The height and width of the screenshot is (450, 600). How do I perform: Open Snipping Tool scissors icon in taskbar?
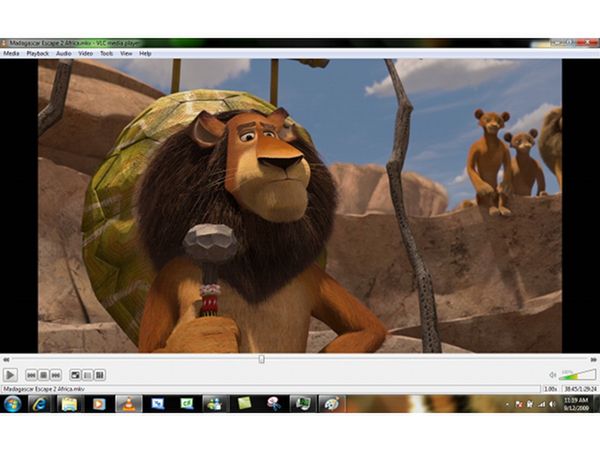pyautogui.click(x=273, y=404)
